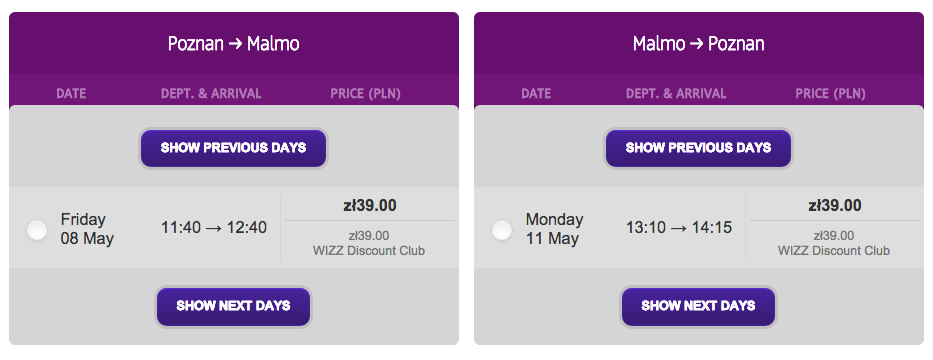Click the 11:40 → 12:40 flight time
The width and height of the screenshot is (933, 360).
(214, 228)
